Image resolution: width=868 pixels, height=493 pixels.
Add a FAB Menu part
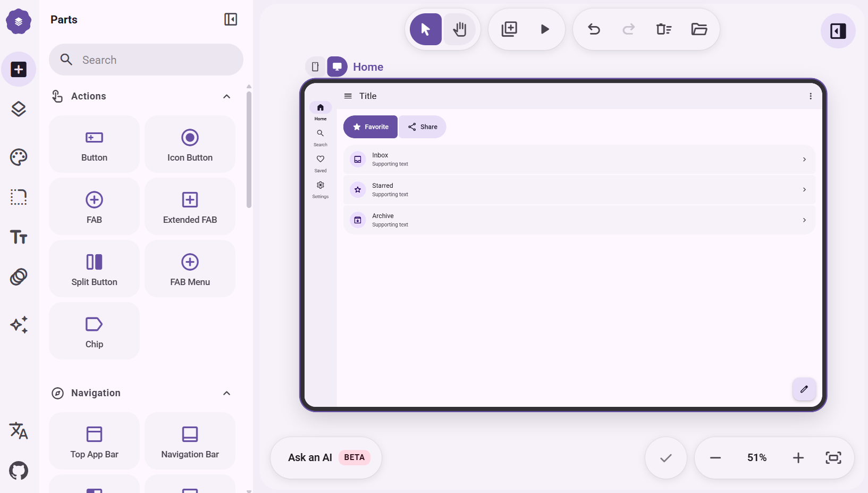190,269
